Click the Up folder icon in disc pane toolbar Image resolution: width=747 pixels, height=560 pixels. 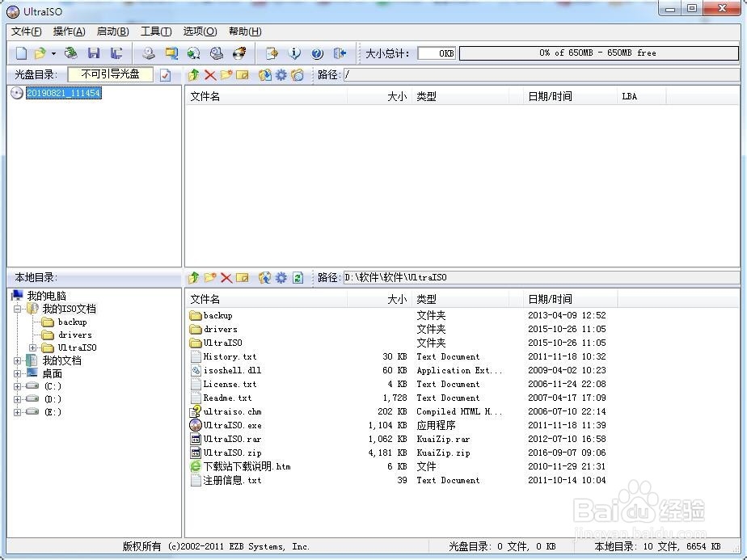193,75
